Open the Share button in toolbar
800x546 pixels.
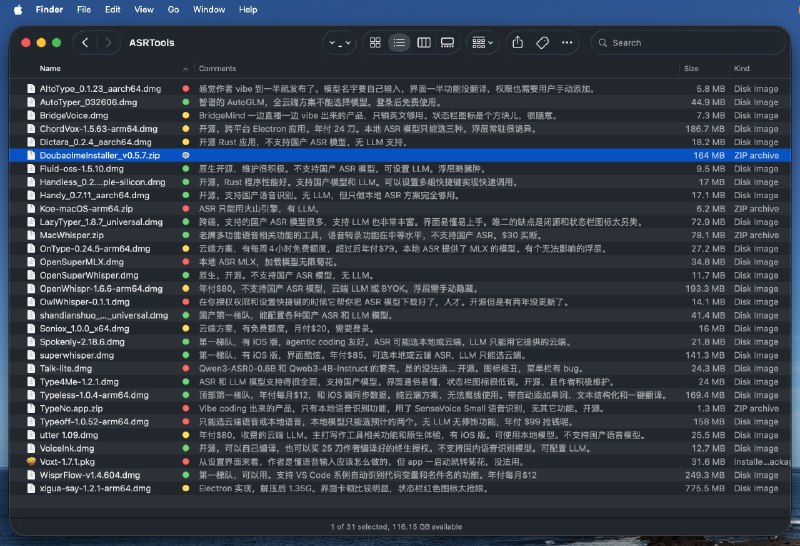tap(517, 43)
